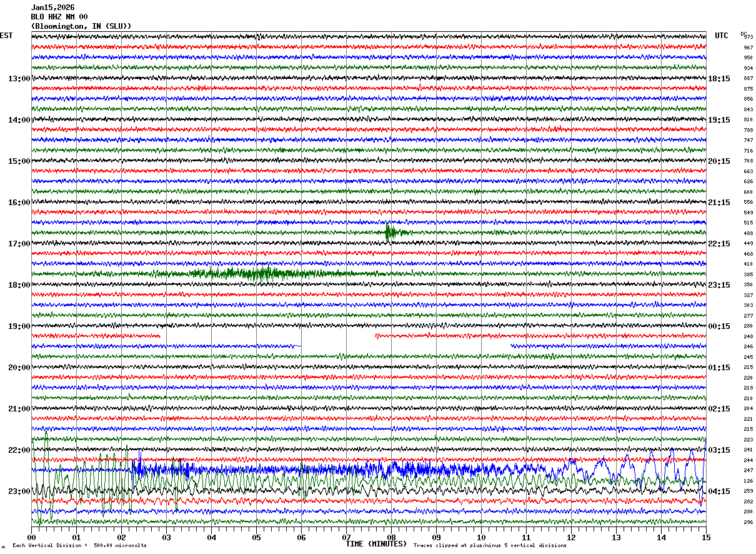The width and height of the screenshot is (756, 554).
Task: Click the 00:15 UTC time label
Action: click(720, 326)
